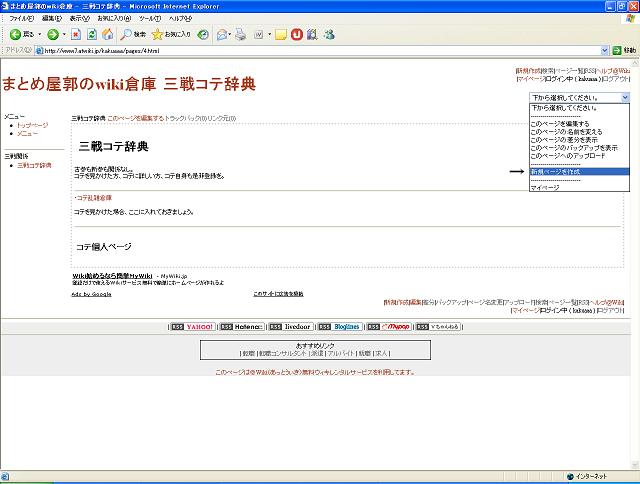Screen dimensions: 640x484
Task: Open Favorites via the star icon
Action: pos(172,34)
